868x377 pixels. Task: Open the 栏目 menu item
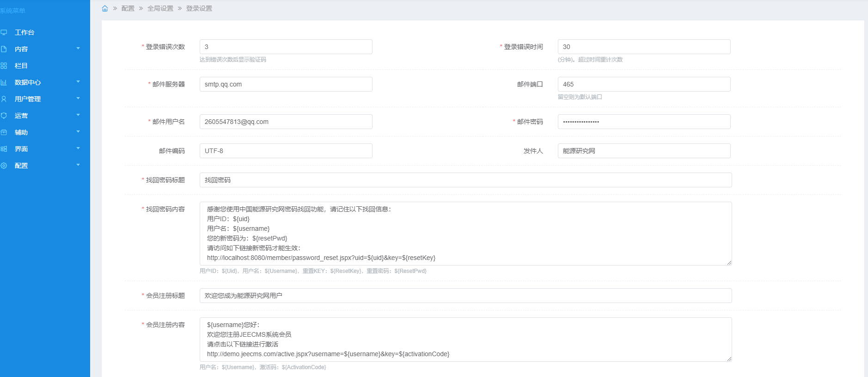pos(21,66)
